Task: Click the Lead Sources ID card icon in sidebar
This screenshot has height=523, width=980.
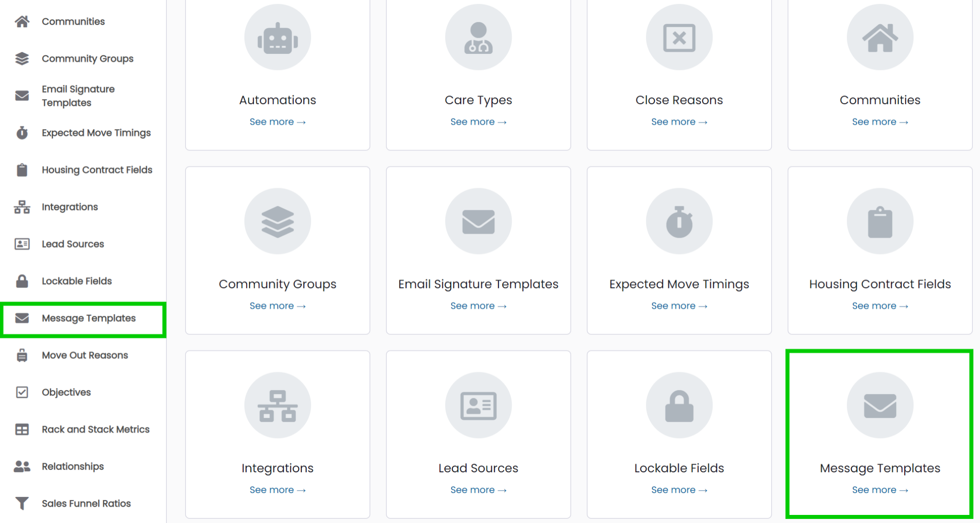Action: tap(22, 244)
